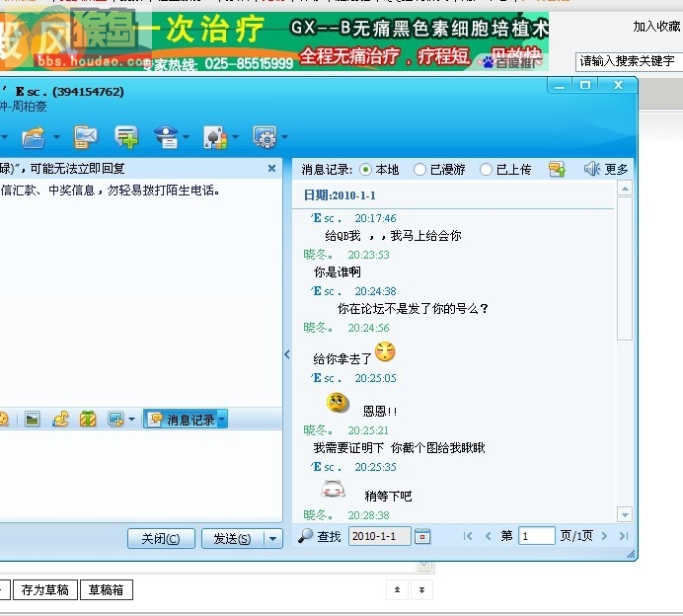Click the search keyword input field
Image resolution: width=683 pixels, height=616 pixels.
(629, 61)
